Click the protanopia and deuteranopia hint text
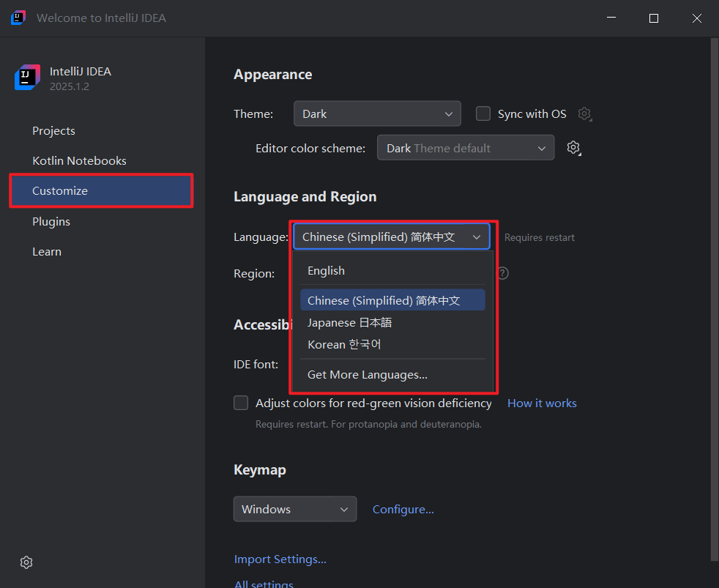Screen dimensions: 719x588 point(368,424)
